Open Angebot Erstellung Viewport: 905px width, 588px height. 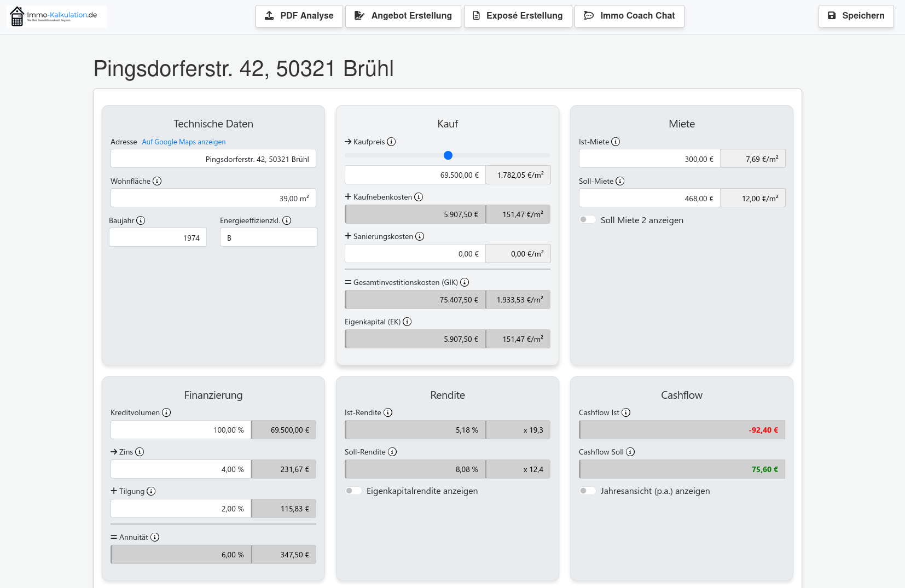click(x=403, y=16)
